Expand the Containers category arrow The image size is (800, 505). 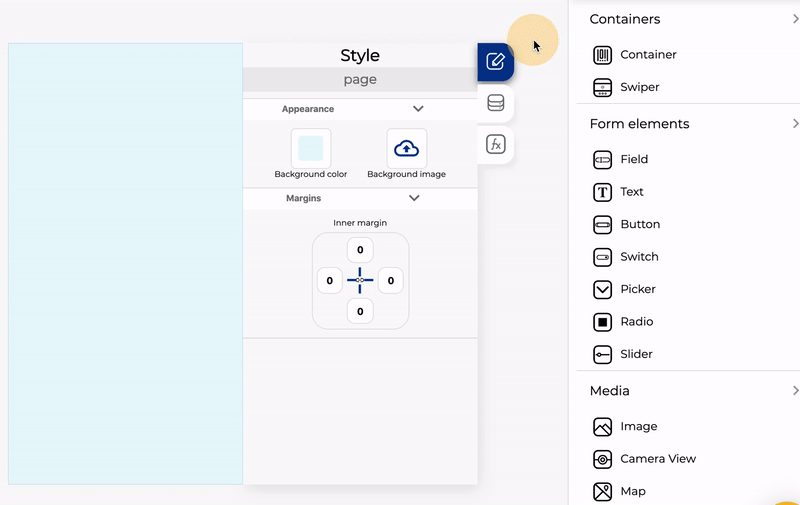(795, 19)
